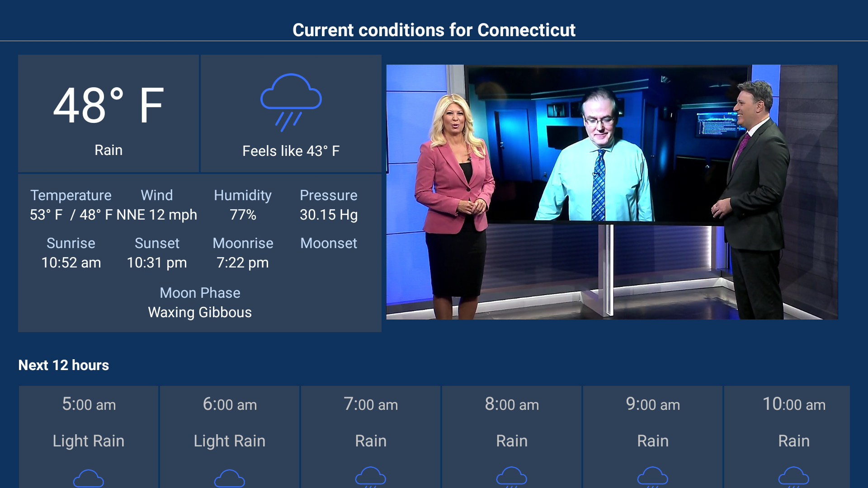The image size is (868, 488).
Task: Click the 9:00 am rain icon
Action: [x=653, y=477]
